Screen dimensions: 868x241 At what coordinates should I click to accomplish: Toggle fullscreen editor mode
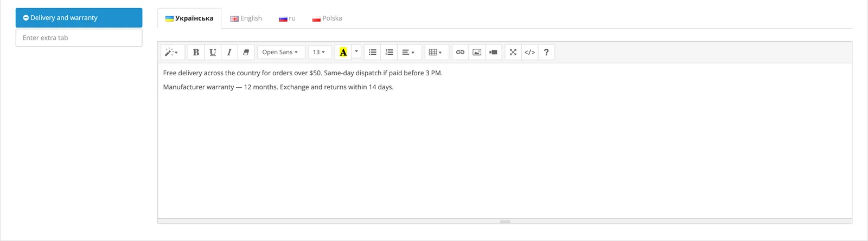pyautogui.click(x=513, y=52)
